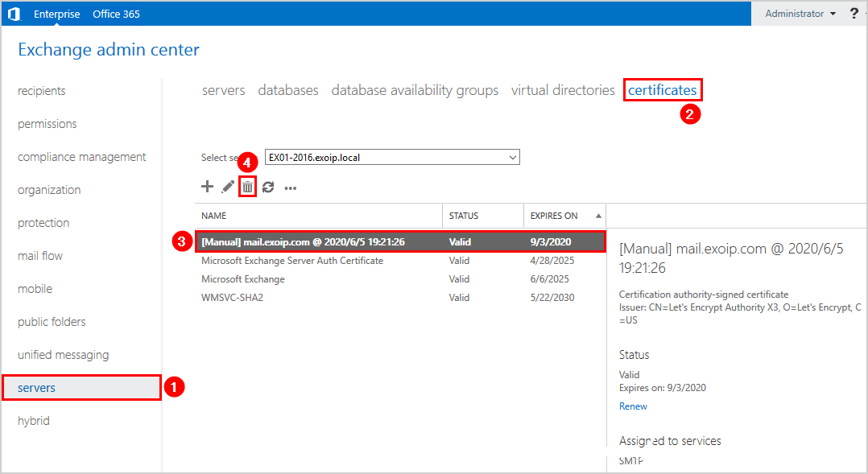Click the certificate title in details pane
This screenshot has height=474, width=868.
pos(731,258)
